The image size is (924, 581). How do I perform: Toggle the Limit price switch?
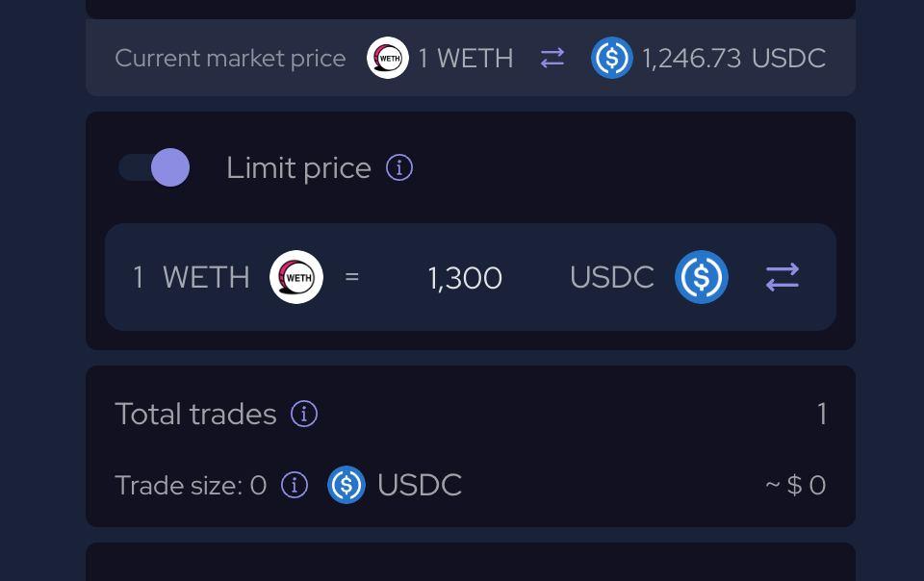(154, 167)
